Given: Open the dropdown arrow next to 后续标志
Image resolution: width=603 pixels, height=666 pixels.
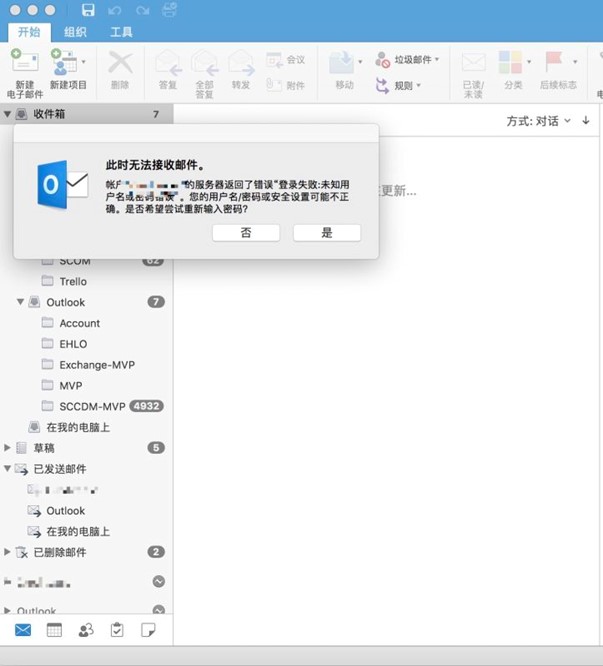Looking at the screenshot, I should point(575,62).
